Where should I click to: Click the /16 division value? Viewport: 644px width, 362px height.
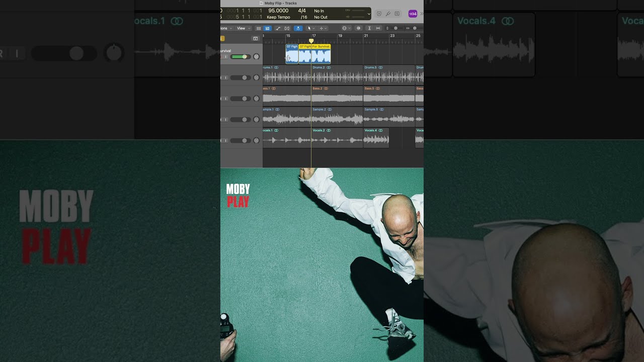[304, 17]
